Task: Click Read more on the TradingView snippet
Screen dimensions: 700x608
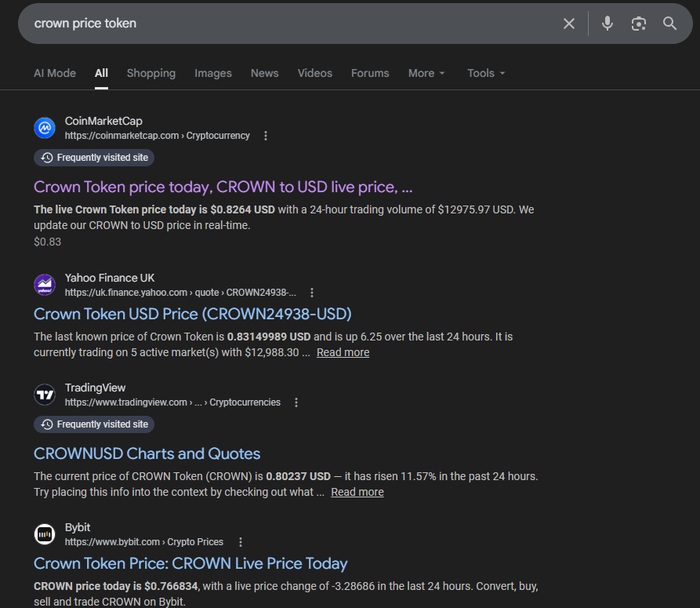Action: pos(357,493)
